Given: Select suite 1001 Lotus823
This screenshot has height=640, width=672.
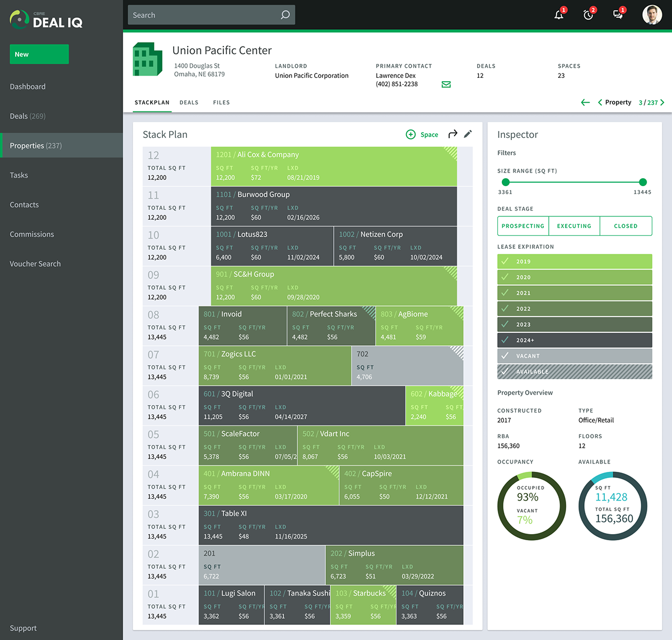Looking at the screenshot, I should [272, 246].
